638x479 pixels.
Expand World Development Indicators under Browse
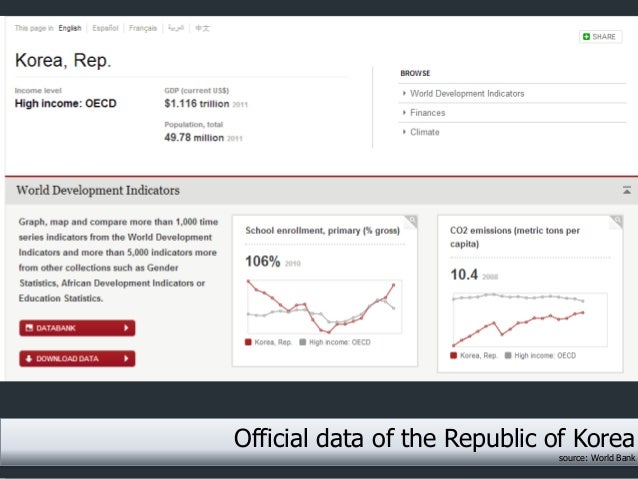(x=467, y=94)
